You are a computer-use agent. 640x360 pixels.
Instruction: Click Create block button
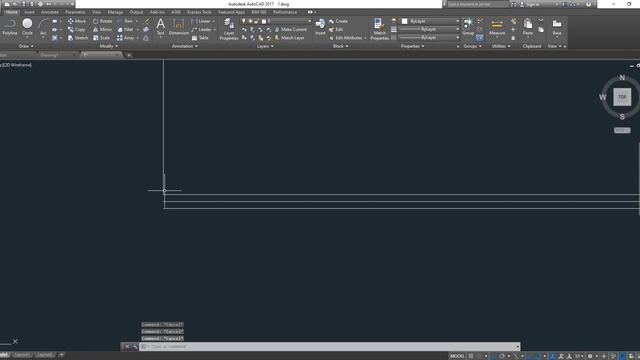click(x=338, y=21)
